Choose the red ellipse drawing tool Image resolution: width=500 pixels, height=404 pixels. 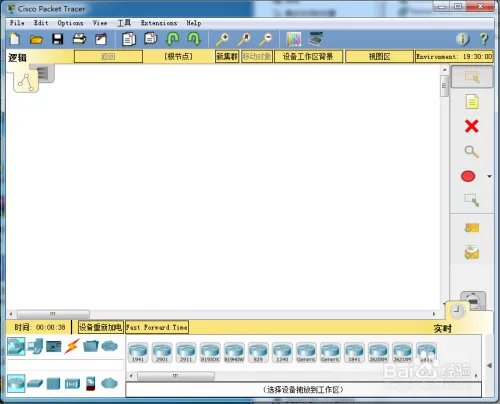[x=468, y=176]
